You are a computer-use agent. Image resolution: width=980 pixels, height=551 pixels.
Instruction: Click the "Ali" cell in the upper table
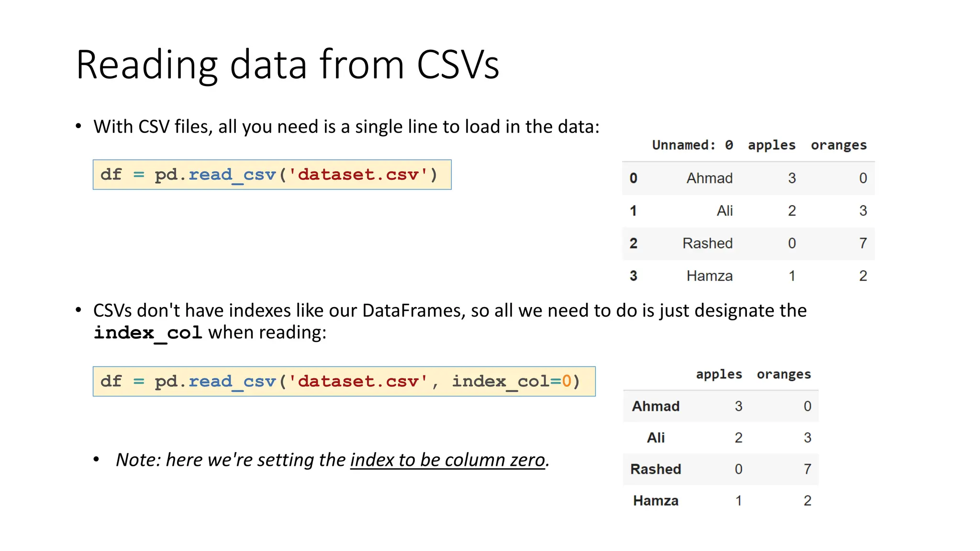click(724, 210)
